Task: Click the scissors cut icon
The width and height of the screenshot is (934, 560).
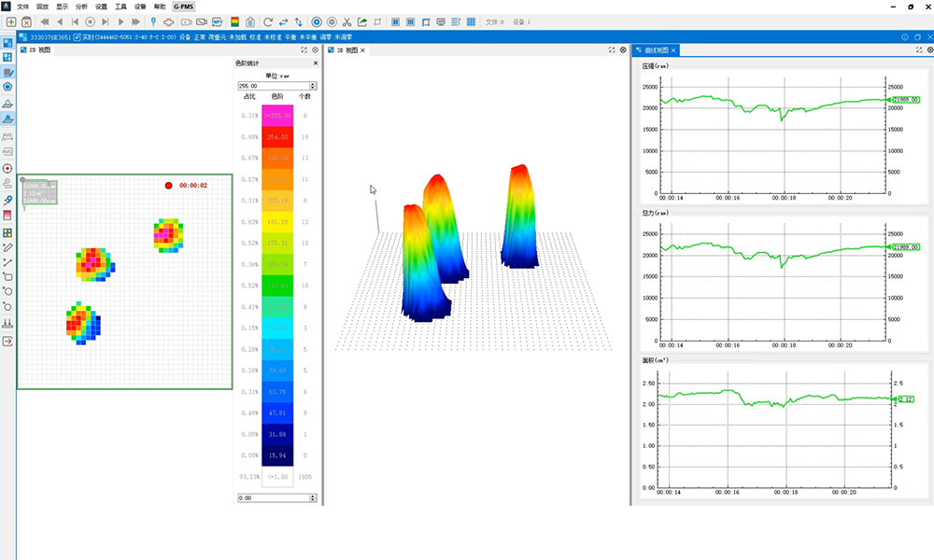Action: pyautogui.click(x=347, y=21)
